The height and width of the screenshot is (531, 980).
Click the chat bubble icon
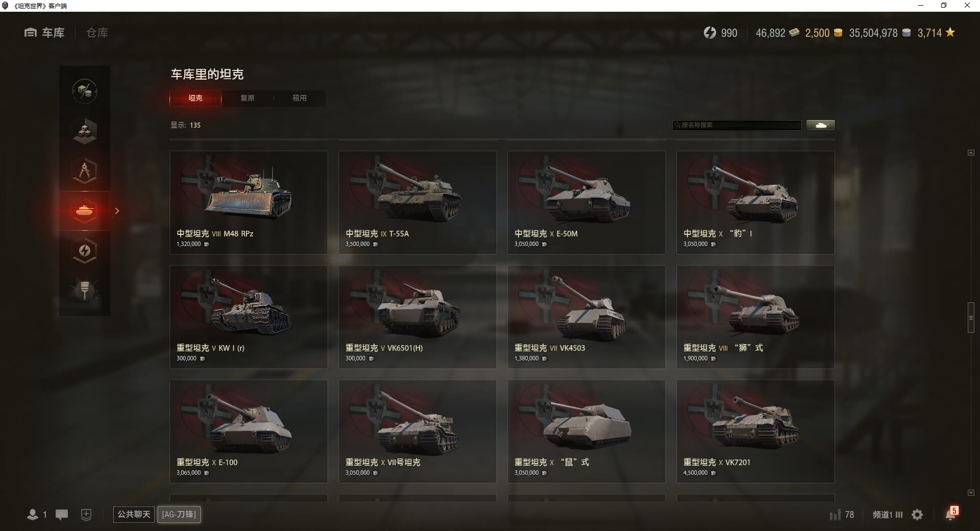tap(62, 515)
